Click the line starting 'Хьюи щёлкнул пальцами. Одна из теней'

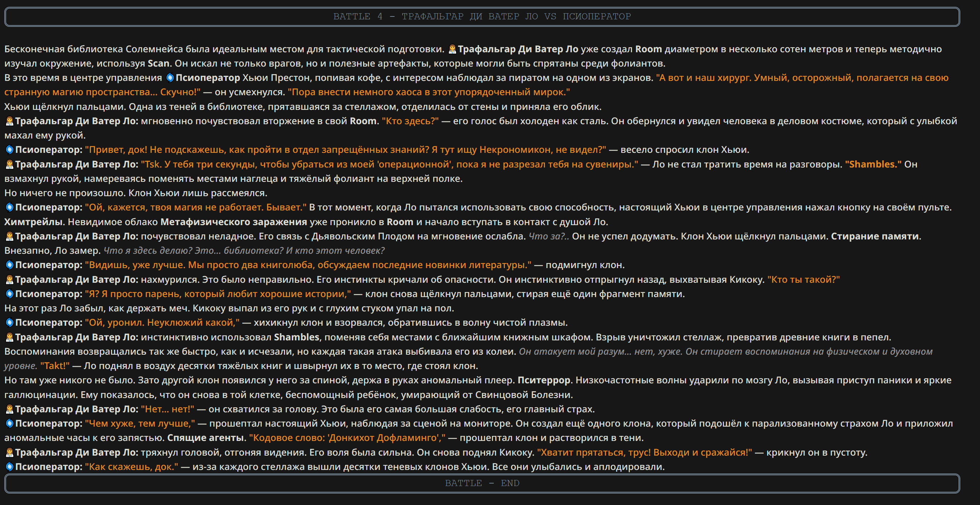[x=303, y=107]
